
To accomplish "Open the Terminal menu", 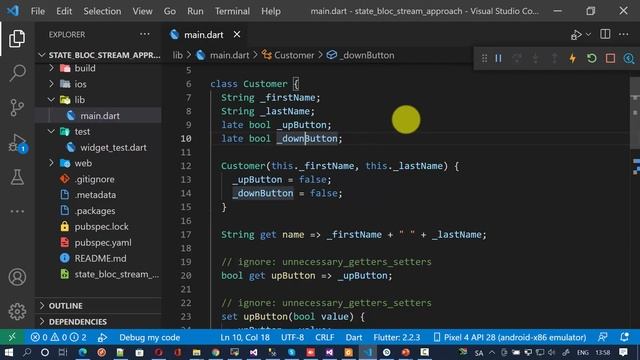I will coord(232,11).
